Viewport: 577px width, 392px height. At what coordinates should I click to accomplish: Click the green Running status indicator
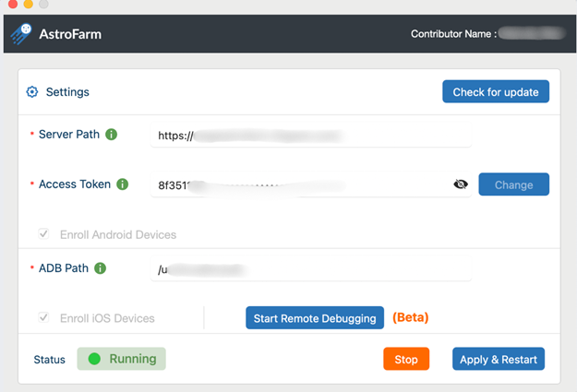pos(122,359)
